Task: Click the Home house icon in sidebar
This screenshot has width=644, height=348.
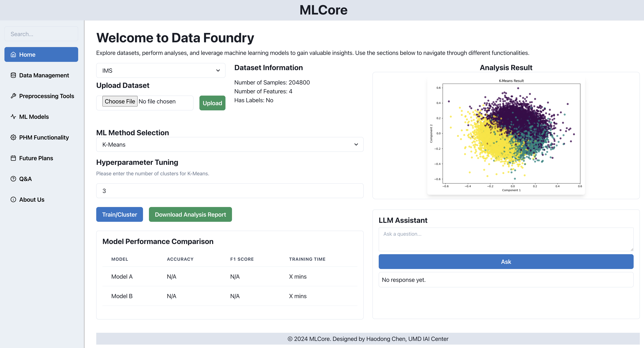Action: pyautogui.click(x=13, y=54)
